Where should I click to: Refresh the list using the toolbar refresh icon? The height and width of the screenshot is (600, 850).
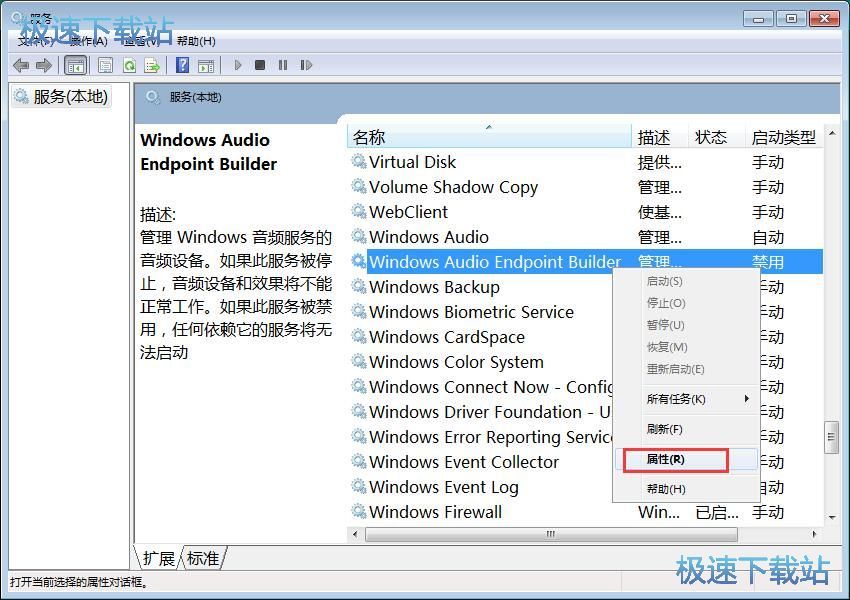(x=130, y=66)
